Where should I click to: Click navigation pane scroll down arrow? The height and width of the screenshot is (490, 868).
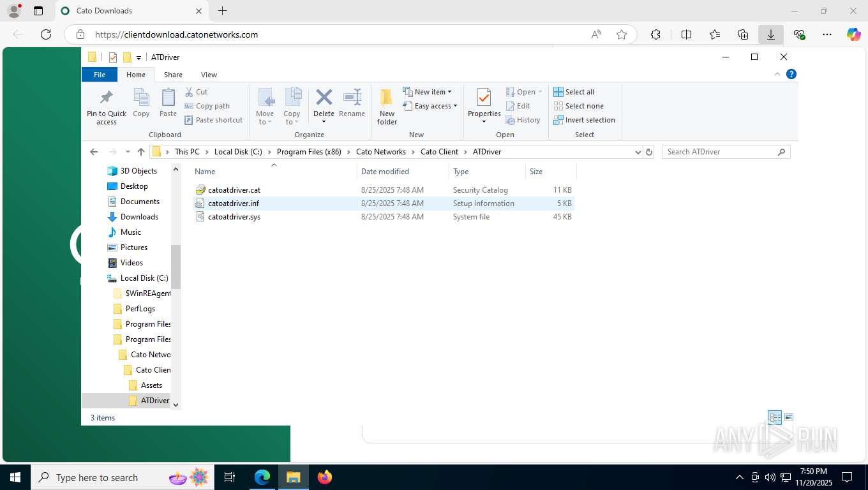pyautogui.click(x=176, y=405)
